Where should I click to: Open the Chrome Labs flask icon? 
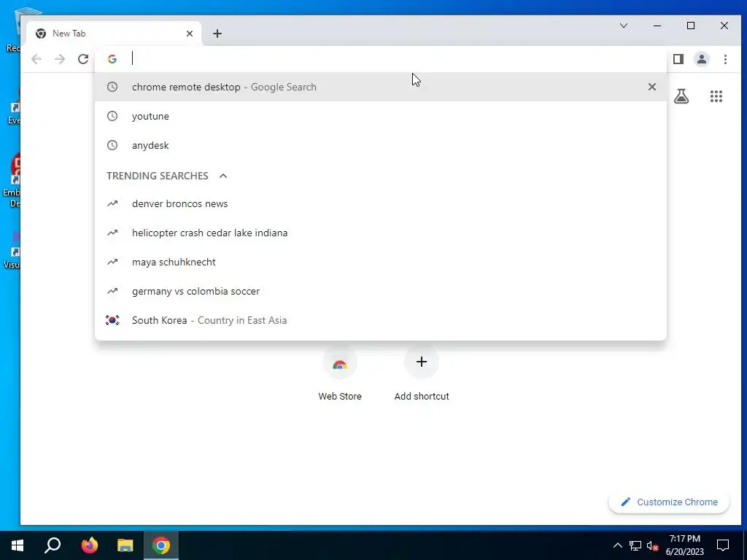pyautogui.click(x=681, y=96)
